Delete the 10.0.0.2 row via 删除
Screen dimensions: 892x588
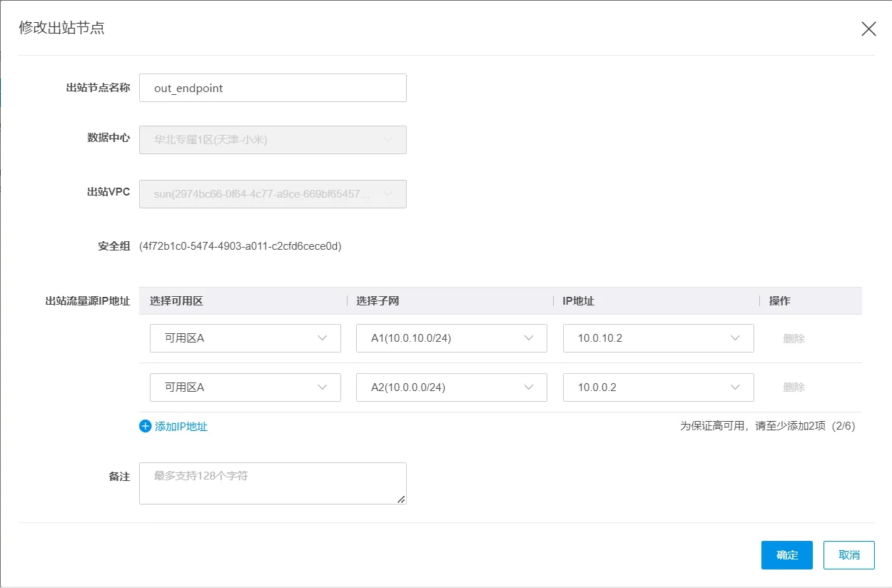(794, 387)
